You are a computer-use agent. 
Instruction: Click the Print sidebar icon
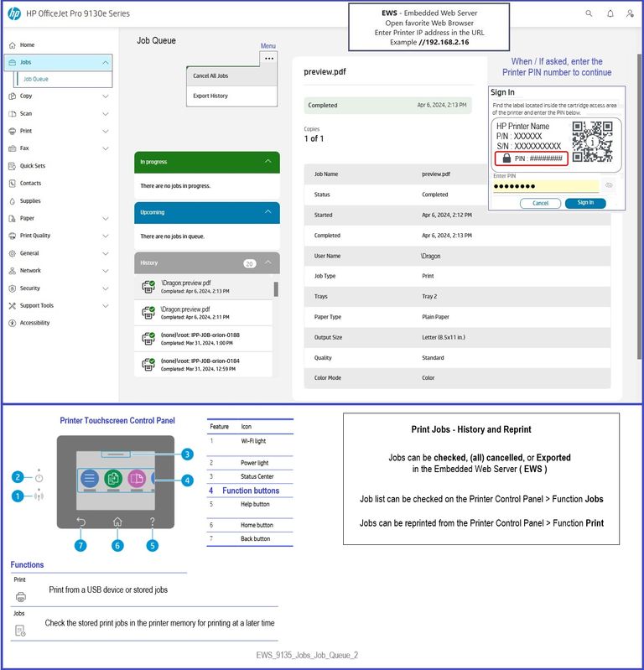(13, 131)
